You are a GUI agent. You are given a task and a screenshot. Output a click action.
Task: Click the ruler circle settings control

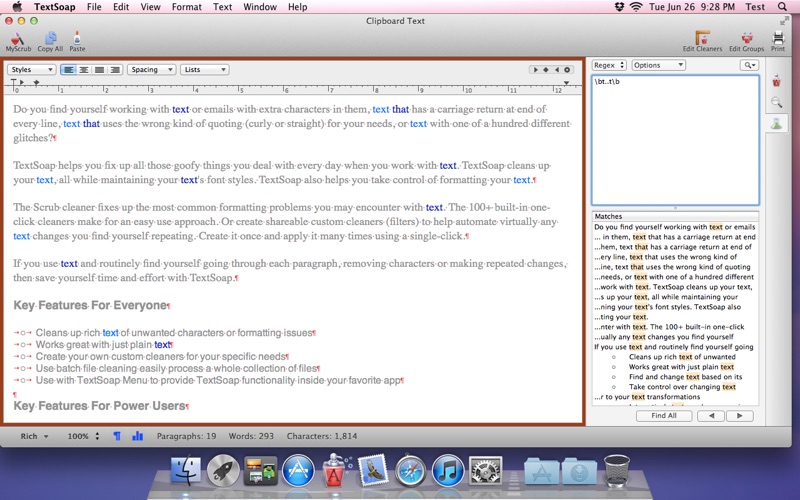[567, 70]
